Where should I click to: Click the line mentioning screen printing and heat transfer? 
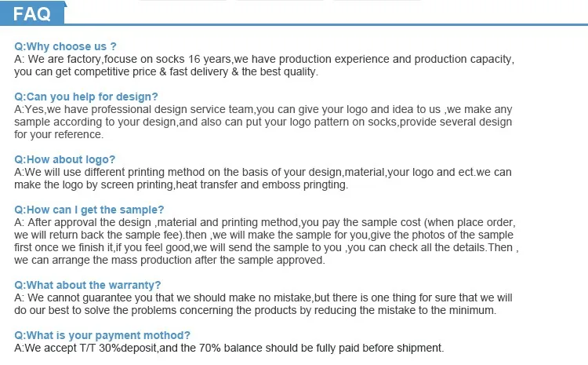(181, 185)
